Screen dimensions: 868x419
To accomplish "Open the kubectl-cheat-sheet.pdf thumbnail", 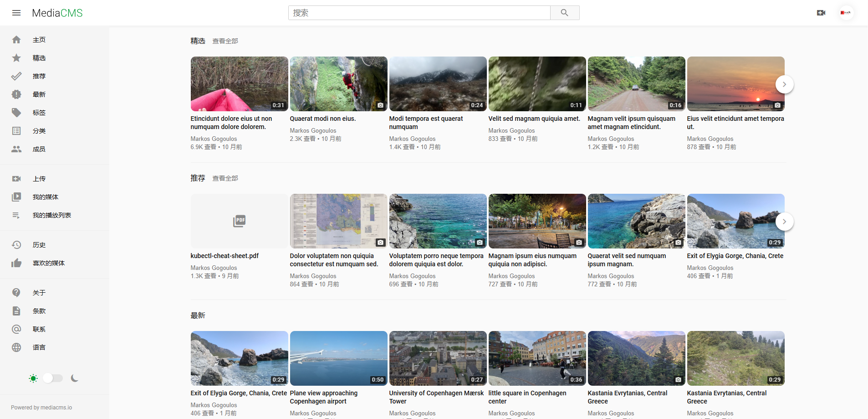I will (239, 221).
